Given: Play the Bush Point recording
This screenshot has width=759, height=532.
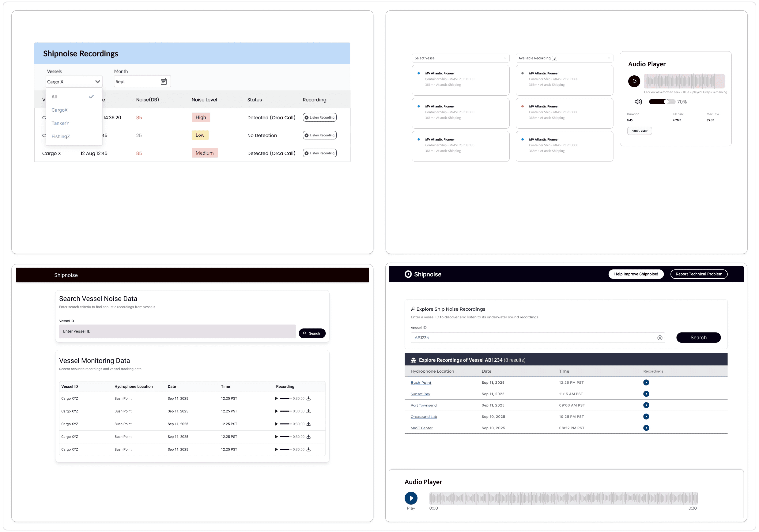Looking at the screenshot, I should (x=646, y=382).
